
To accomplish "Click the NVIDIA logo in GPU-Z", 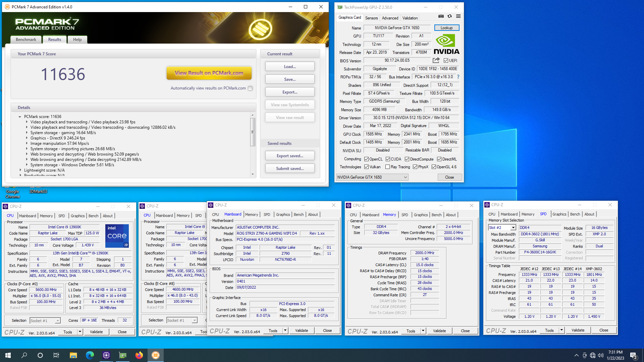I will click(446, 44).
